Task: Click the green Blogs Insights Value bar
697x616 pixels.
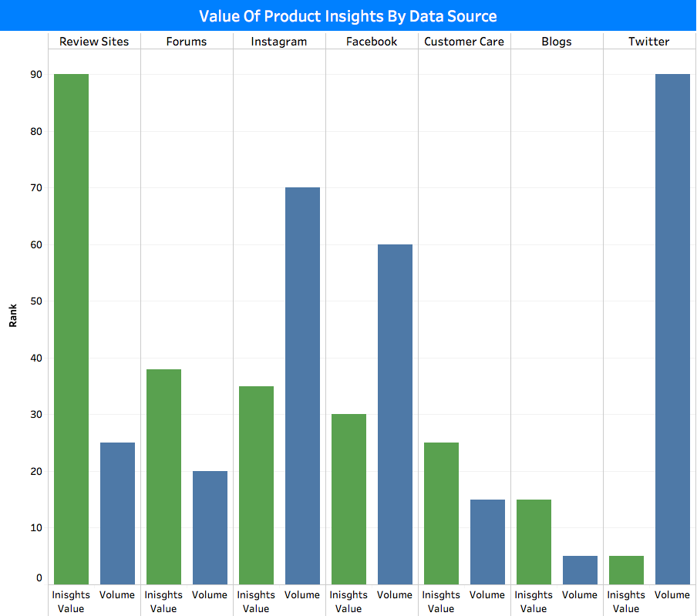Action: (534, 541)
